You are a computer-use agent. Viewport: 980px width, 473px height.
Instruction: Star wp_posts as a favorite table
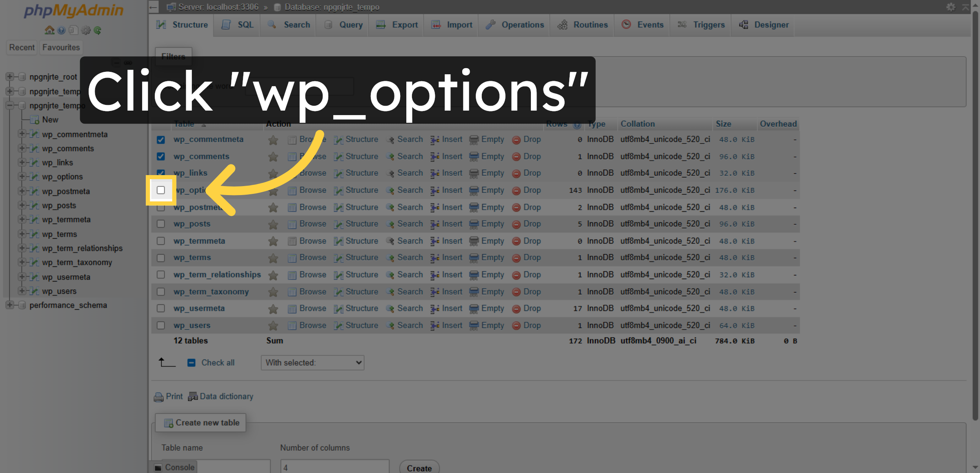[x=273, y=224]
